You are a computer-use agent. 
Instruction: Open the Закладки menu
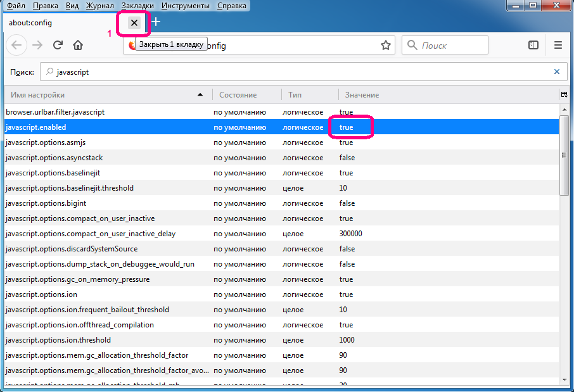[x=137, y=6]
